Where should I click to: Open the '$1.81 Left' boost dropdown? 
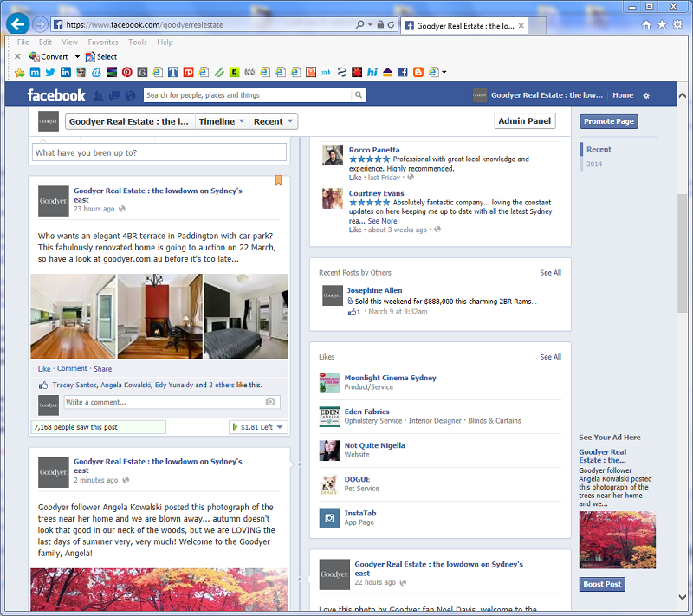click(258, 427)
